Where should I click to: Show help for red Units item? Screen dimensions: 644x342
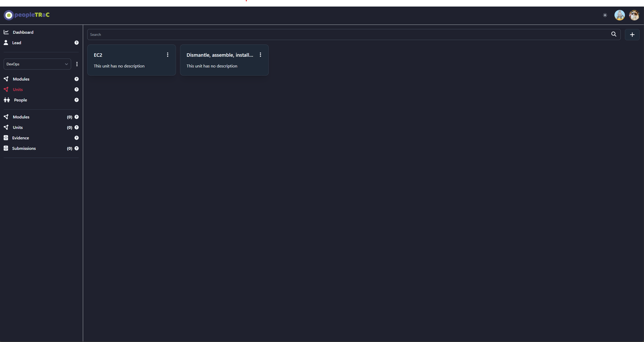pos(77,89)
